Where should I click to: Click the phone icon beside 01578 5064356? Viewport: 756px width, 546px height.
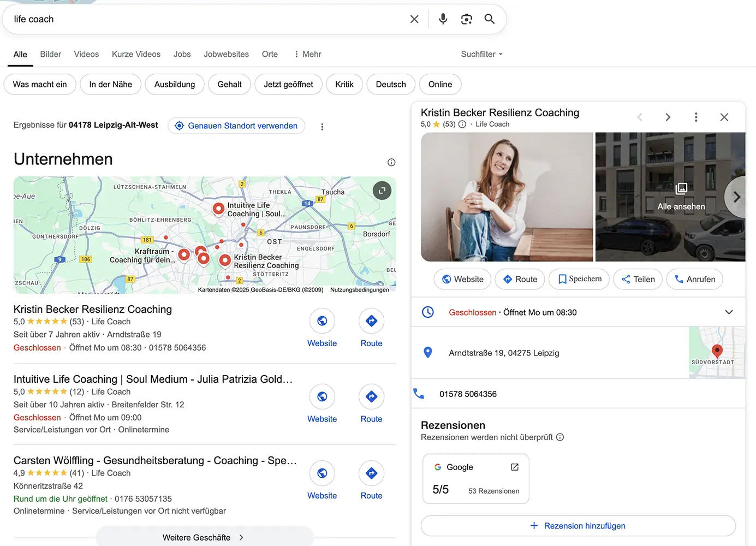coord(419,394)
